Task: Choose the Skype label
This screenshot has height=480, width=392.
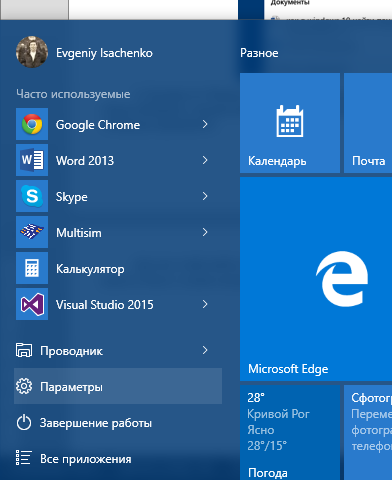Action: [x=72, y=197]
